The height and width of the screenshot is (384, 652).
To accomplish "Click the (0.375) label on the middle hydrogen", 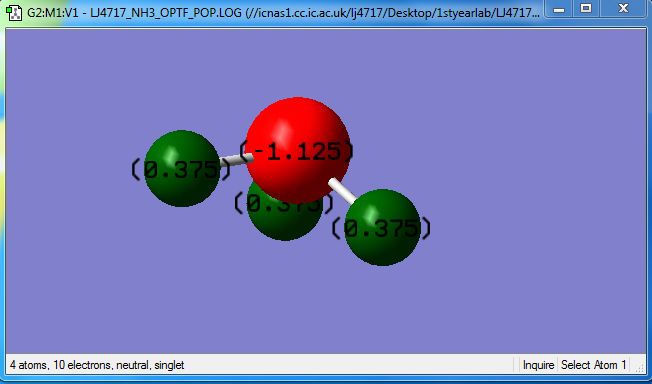I will tap(284, 203).
